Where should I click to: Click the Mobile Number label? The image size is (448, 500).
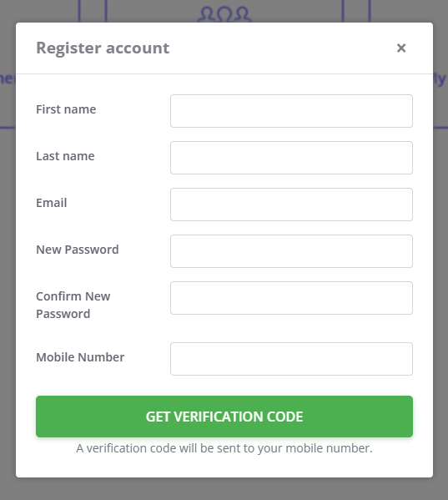coord(80,357)
